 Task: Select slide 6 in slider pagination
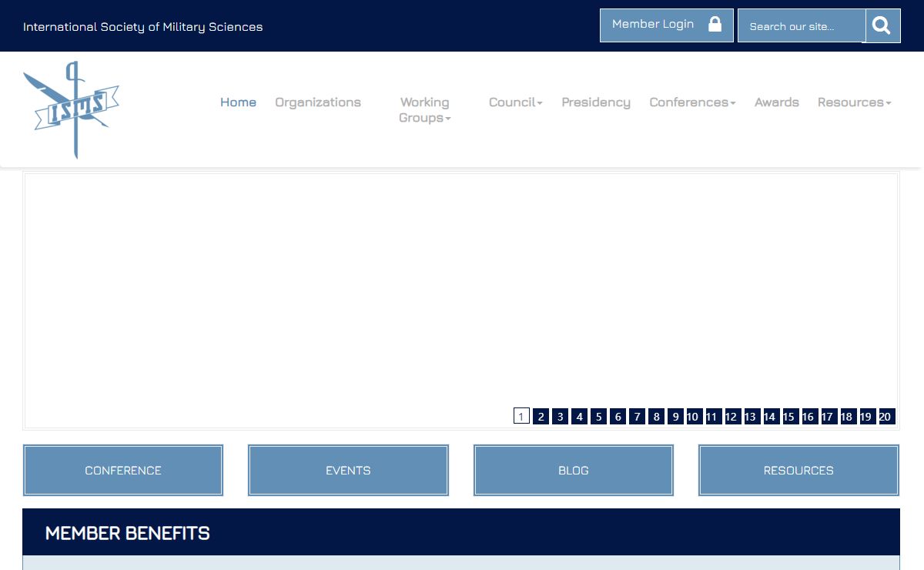[618, 416]
